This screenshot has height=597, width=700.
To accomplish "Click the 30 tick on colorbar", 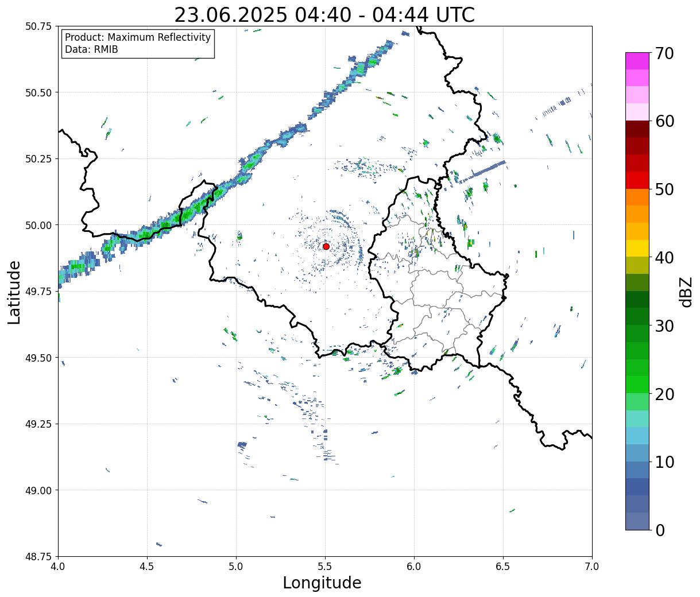I will [664, 325].
